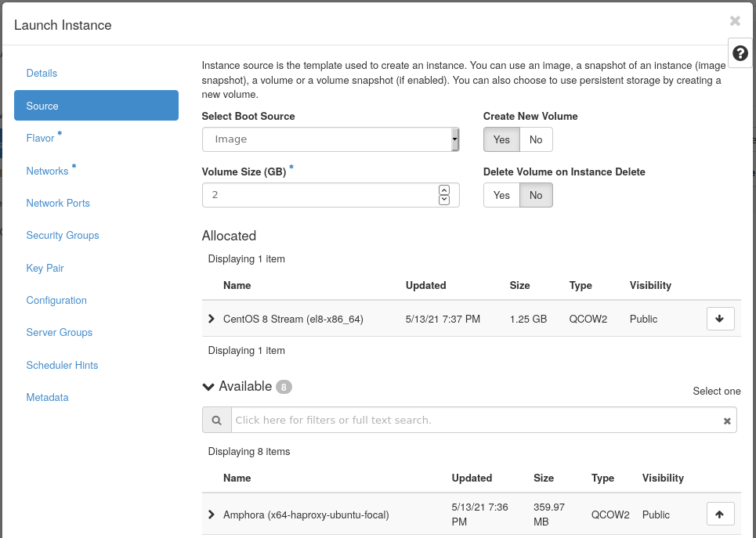This screenshot has width=756, height=538.
Task: Go to the Key Pair step
Action: pos(45,268)
